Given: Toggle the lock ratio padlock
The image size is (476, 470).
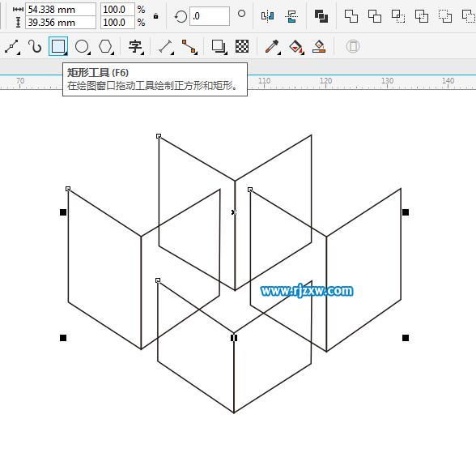Looking at the screenshot, I should click(155, 16).
